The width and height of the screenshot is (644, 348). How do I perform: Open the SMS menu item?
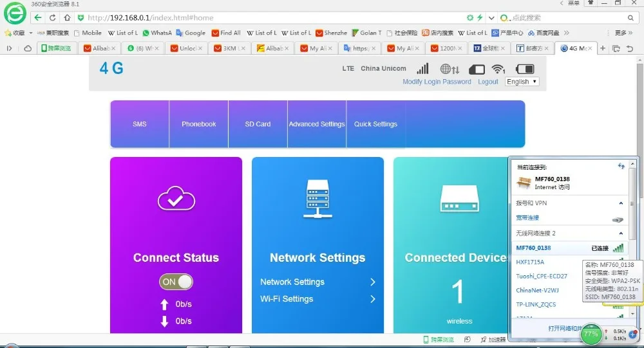(x=140, y=124)
